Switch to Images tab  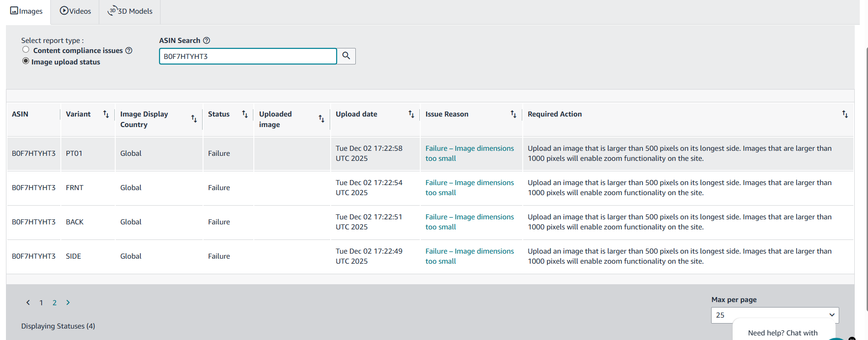click(x=27, y=11)
